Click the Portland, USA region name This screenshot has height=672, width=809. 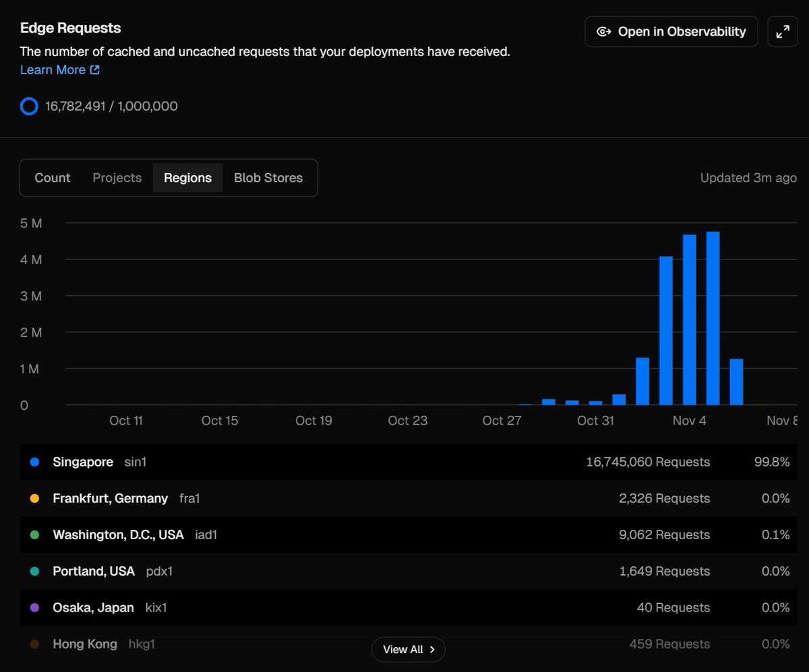point(94,572)
